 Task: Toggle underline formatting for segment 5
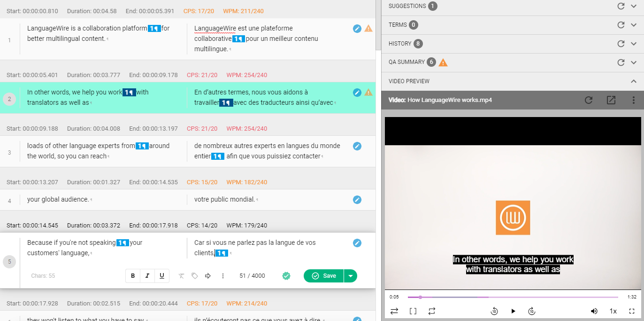161,276
